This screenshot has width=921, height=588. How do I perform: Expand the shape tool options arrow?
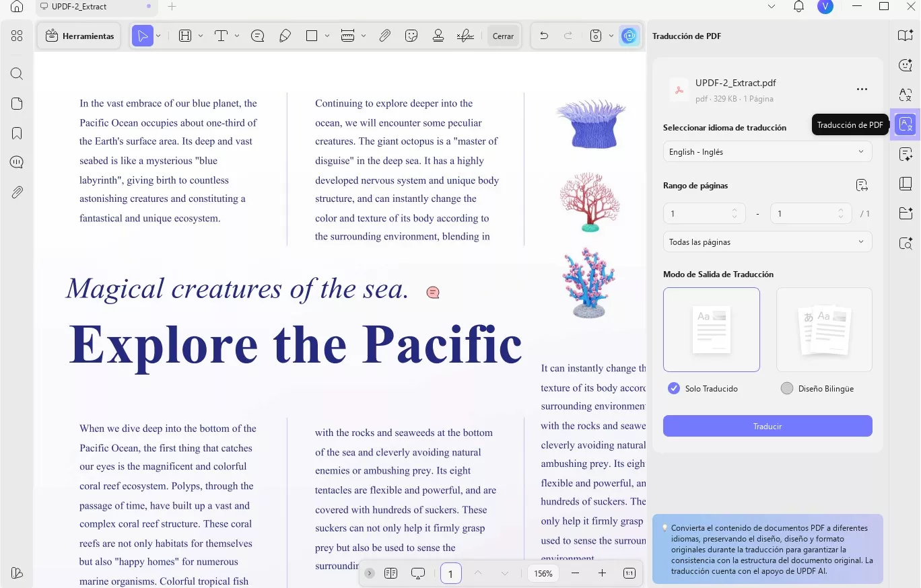coord(327,36)
